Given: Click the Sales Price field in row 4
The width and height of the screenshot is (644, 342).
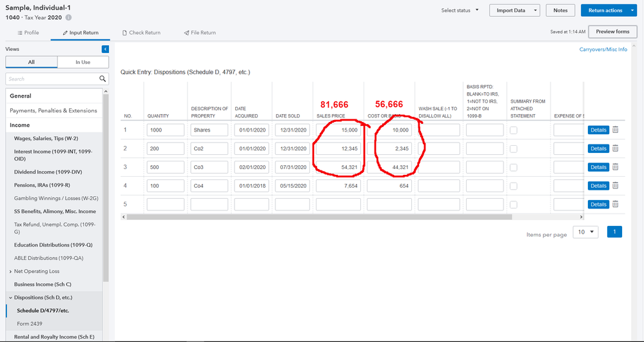Looking at the screenshot, I should click(x=337, y=186).
